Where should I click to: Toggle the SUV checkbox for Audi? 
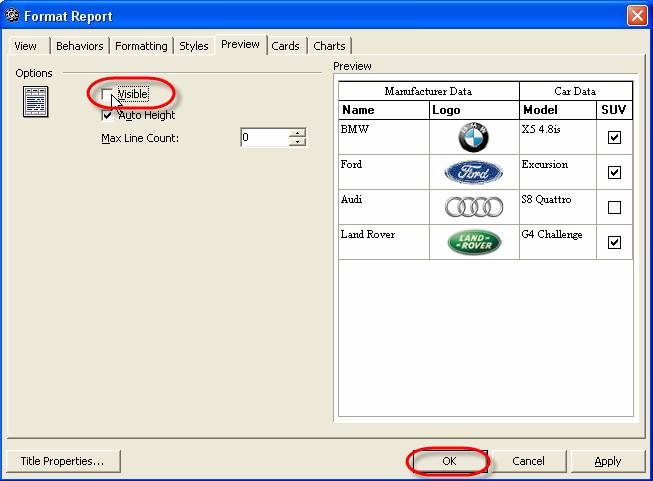point(614,208)
